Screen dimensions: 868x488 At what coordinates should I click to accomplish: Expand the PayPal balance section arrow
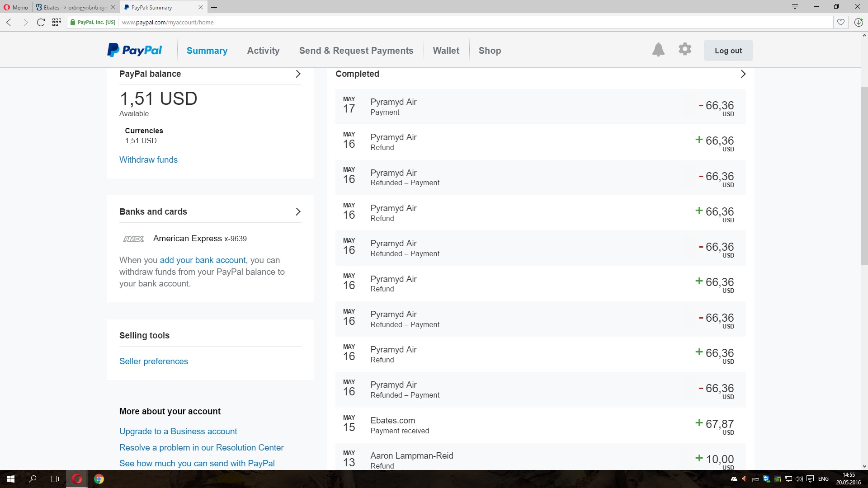pyautogui.click(x=298, y=74)
